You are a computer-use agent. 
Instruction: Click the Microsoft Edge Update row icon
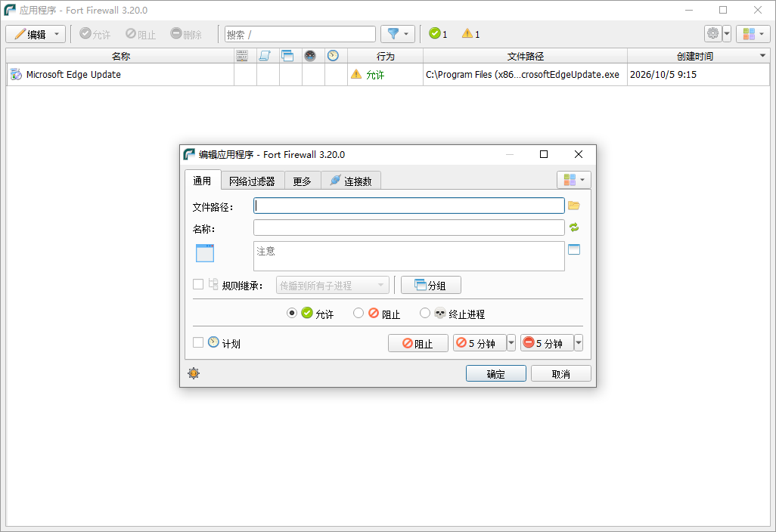17,75
